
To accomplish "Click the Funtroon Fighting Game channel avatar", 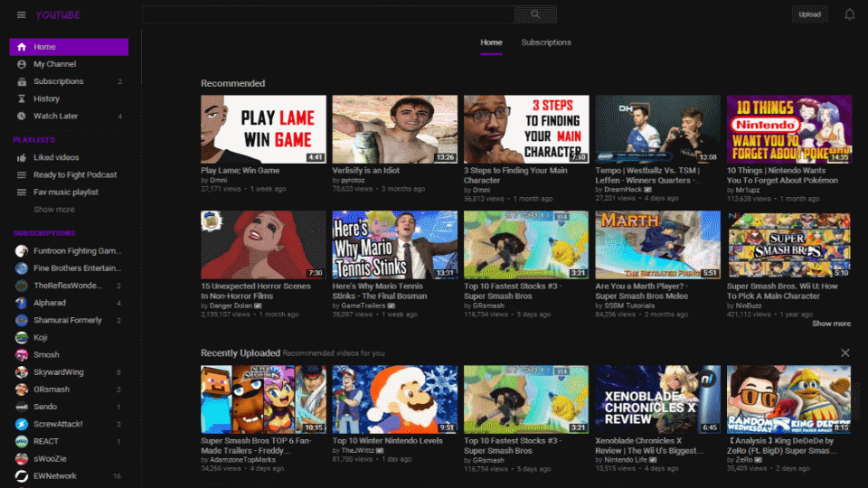I will [22, 251].
